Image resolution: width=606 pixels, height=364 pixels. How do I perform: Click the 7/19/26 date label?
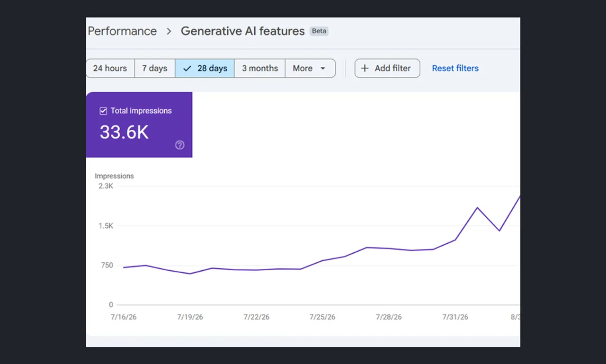point(190,317)
